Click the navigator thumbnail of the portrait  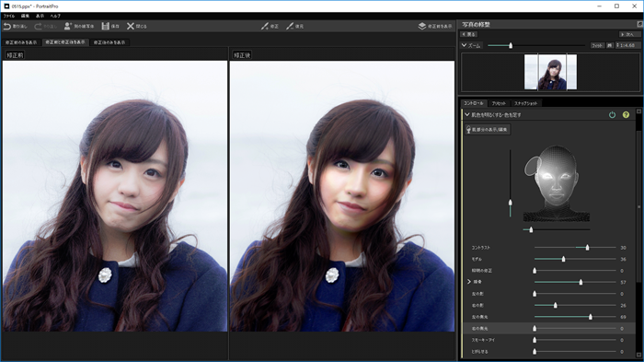pyautogui.click(x=550, y=72)
